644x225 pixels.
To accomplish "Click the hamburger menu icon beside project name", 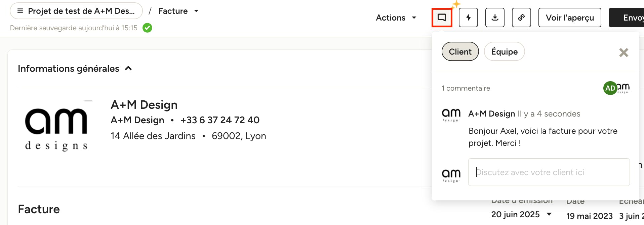I will [x=20, y=11].
